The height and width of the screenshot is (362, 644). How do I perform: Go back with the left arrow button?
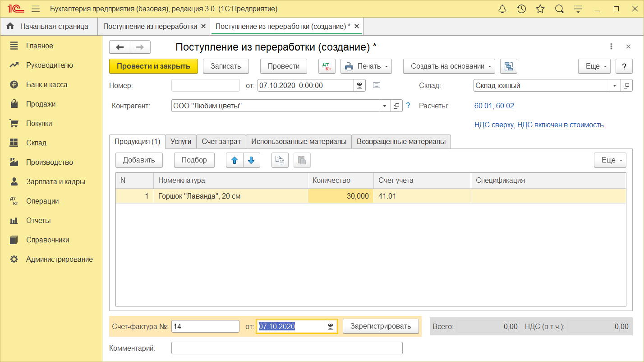120,47
